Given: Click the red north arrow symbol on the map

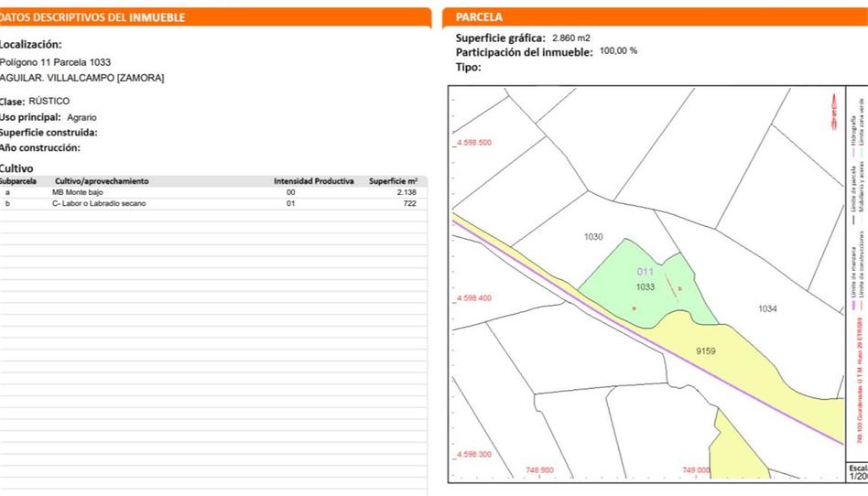Looking at the screenshot, I should 834,112.
